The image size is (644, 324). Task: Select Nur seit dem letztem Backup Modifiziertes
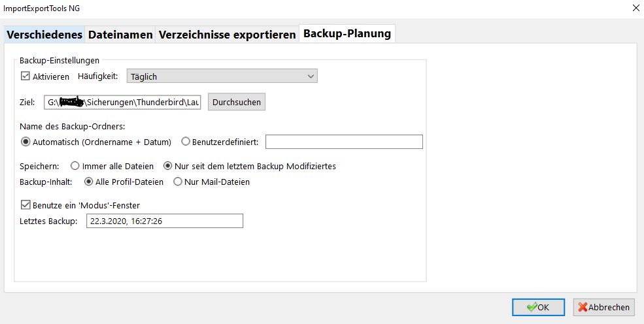(167, 166)
